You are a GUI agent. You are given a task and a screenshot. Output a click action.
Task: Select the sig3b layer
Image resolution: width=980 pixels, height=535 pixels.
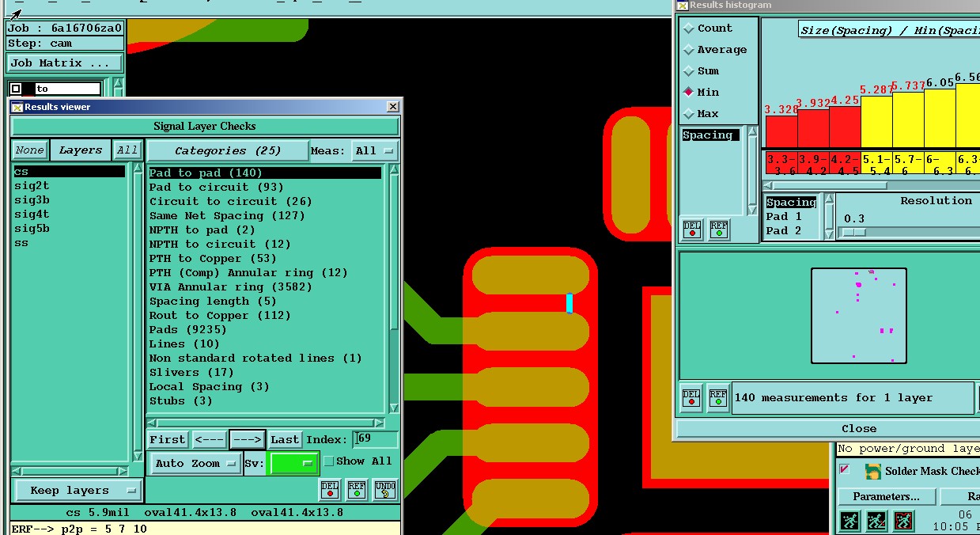[x=69, y=200]
